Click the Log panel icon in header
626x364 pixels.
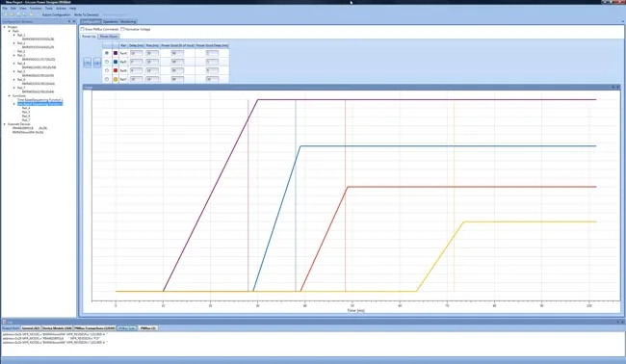[x=5, y=322]
